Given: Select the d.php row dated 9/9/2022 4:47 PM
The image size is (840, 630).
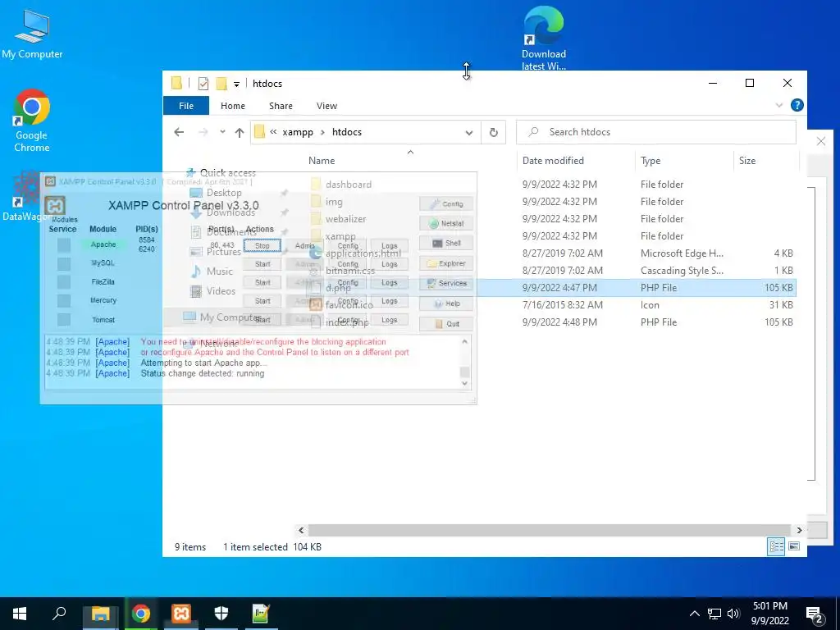Looking at the screenshot, I should tap(552, 288).
